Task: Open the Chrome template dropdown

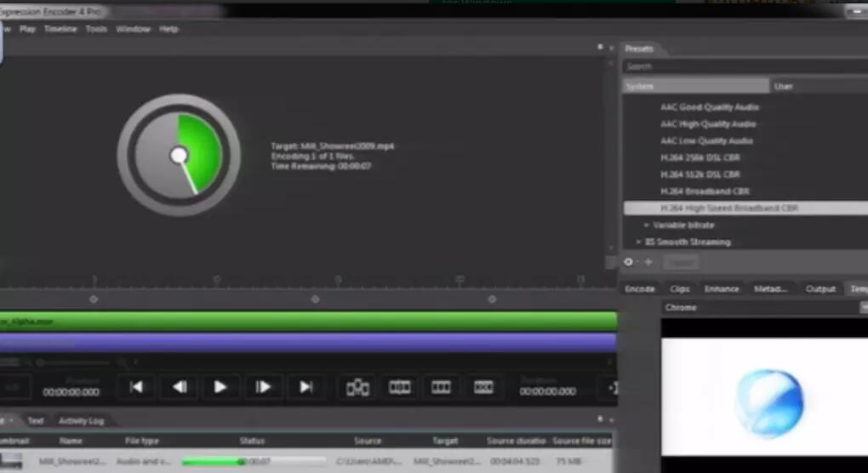Action: point(762,307)
